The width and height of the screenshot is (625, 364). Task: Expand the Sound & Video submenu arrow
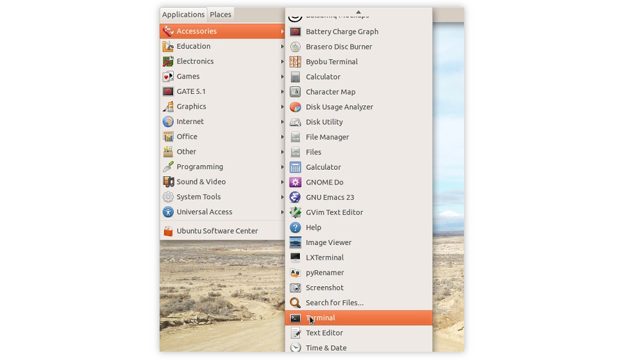pyautogui.click(x=282, y=182)
